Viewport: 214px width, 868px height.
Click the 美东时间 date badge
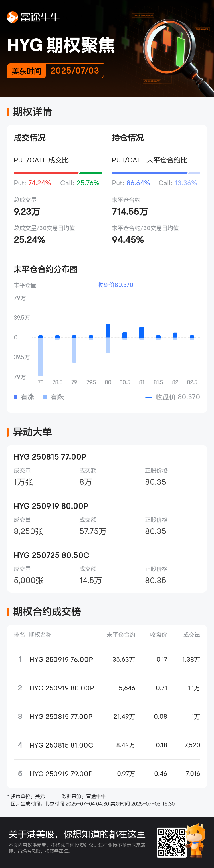coord(26,71)
